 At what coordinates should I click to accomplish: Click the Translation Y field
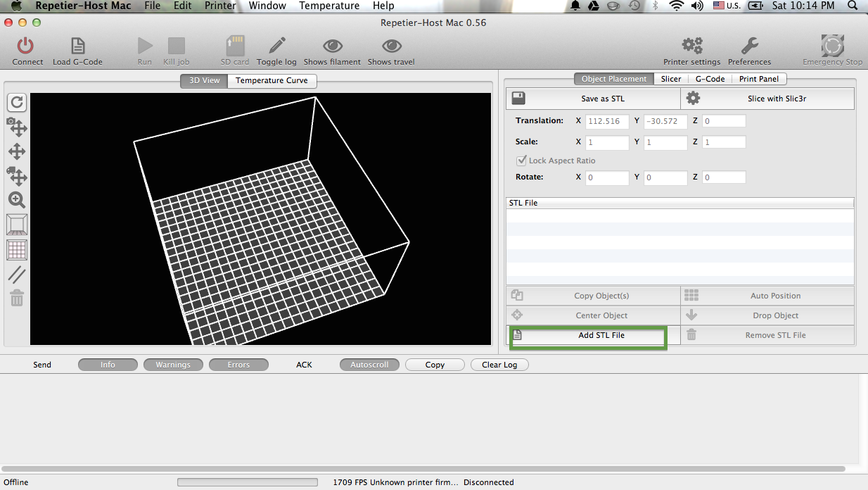tap(665, 121)
